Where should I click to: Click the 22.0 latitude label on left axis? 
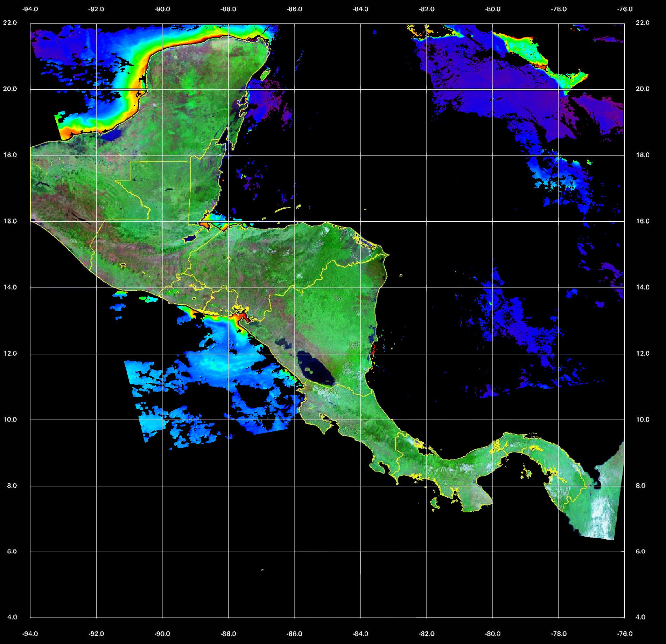click(10, 23)
